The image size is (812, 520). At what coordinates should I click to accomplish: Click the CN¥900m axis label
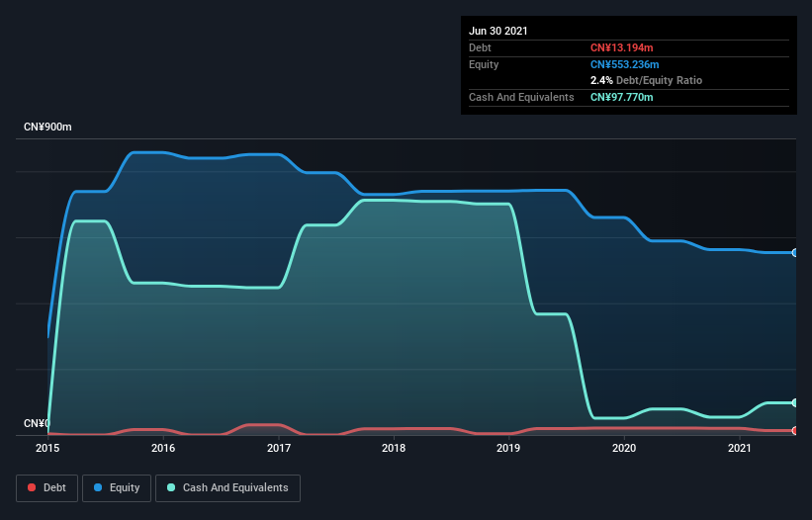[x=47, y=127]
